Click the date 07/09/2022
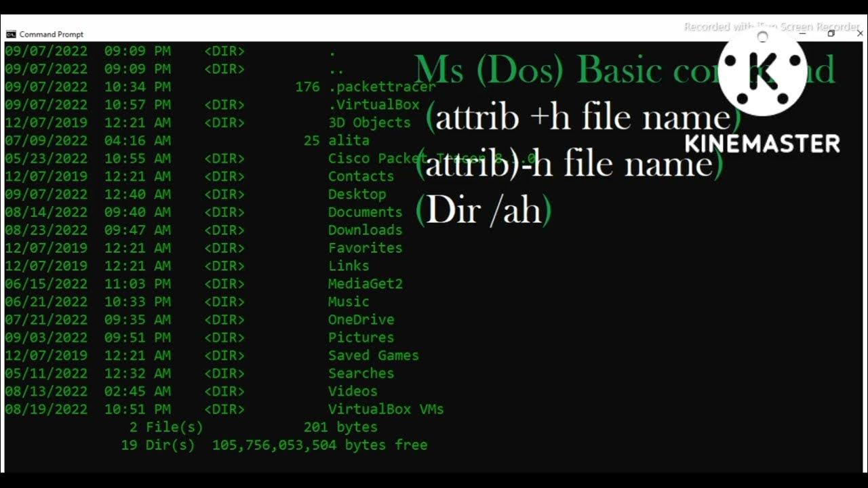868x488 pixels. [x=46, y=140]
